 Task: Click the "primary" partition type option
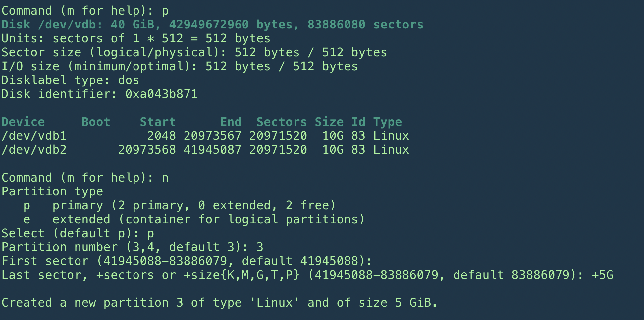pyautogui.click(x=78, y=205)
